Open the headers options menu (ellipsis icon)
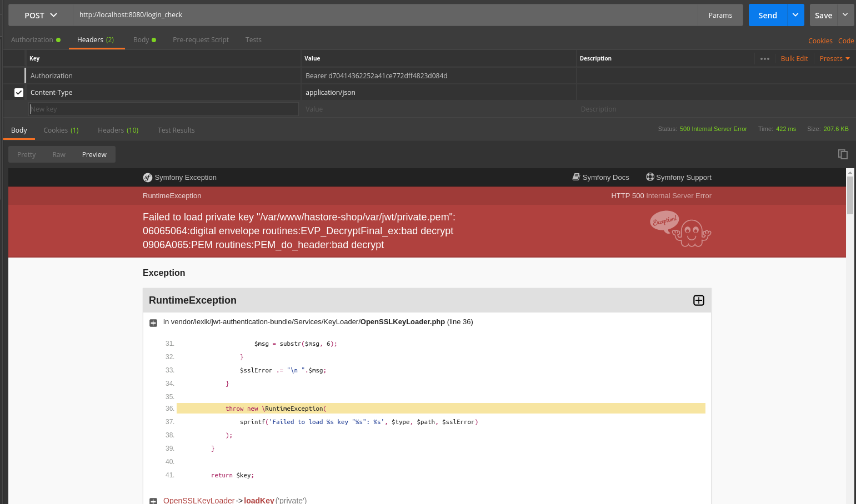Image resolution: width=856 pixels, height=504 pixels. pos(765,58)
